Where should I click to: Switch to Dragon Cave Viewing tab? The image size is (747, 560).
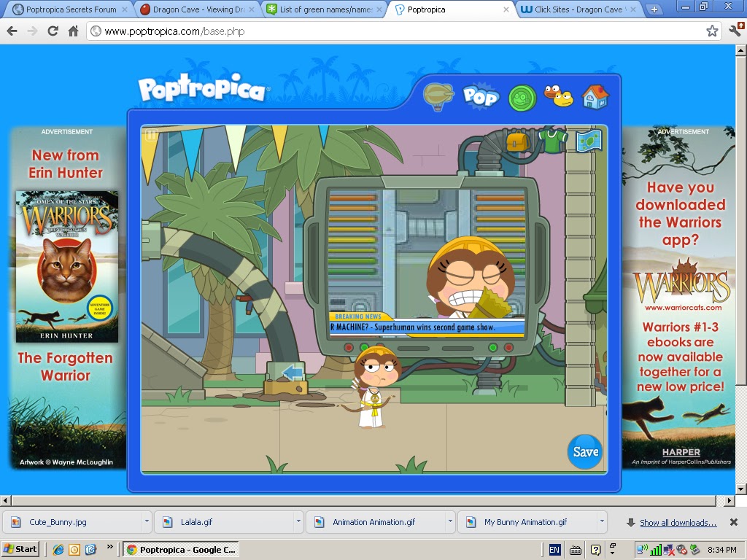coord(198,9)
